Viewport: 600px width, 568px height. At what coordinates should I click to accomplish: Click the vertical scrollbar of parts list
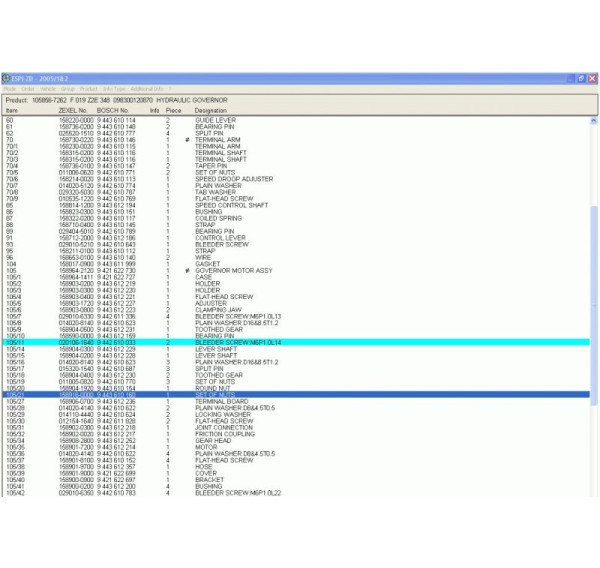pos(594,300)
